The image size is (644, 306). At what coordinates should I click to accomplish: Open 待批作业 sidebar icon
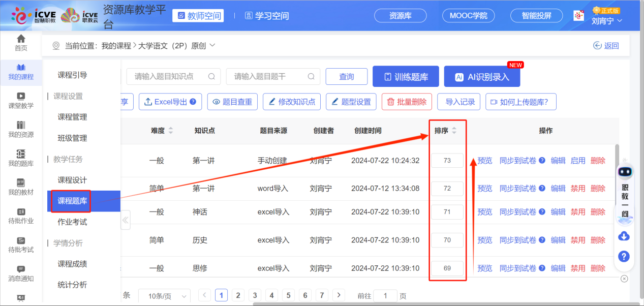[x=21, y=216]
